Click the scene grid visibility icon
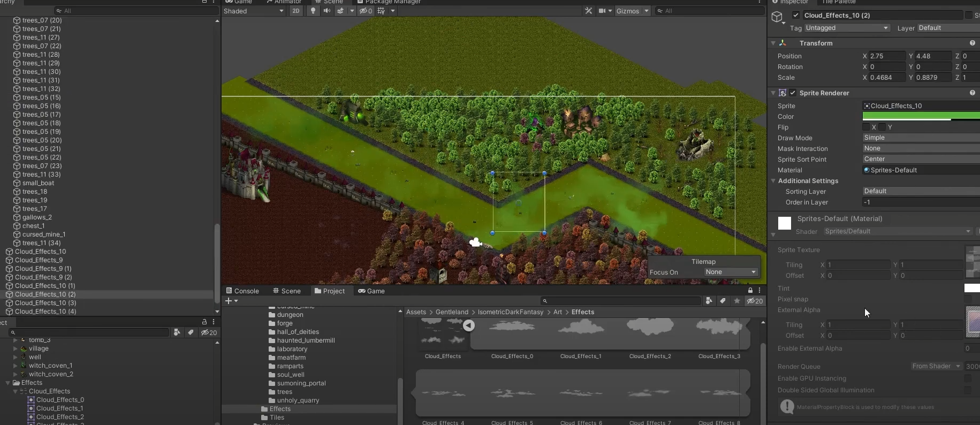The width and height of the screenshot is (980, 425). point(381,11)
